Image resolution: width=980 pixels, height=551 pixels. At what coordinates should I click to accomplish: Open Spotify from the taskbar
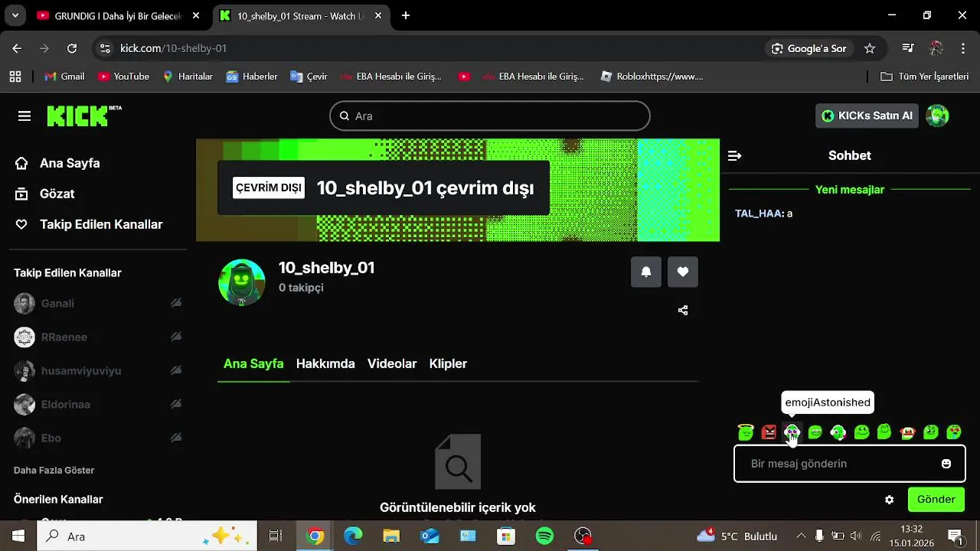pos(544,536)
